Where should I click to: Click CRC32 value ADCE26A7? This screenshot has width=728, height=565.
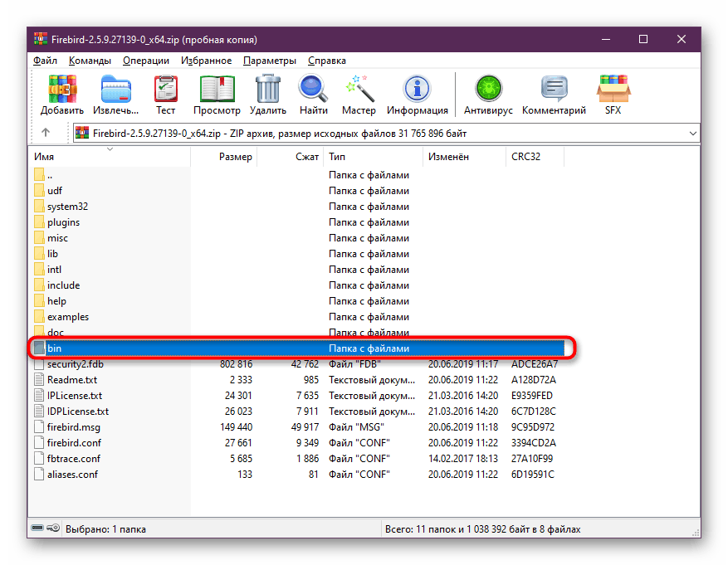[535, 364]
